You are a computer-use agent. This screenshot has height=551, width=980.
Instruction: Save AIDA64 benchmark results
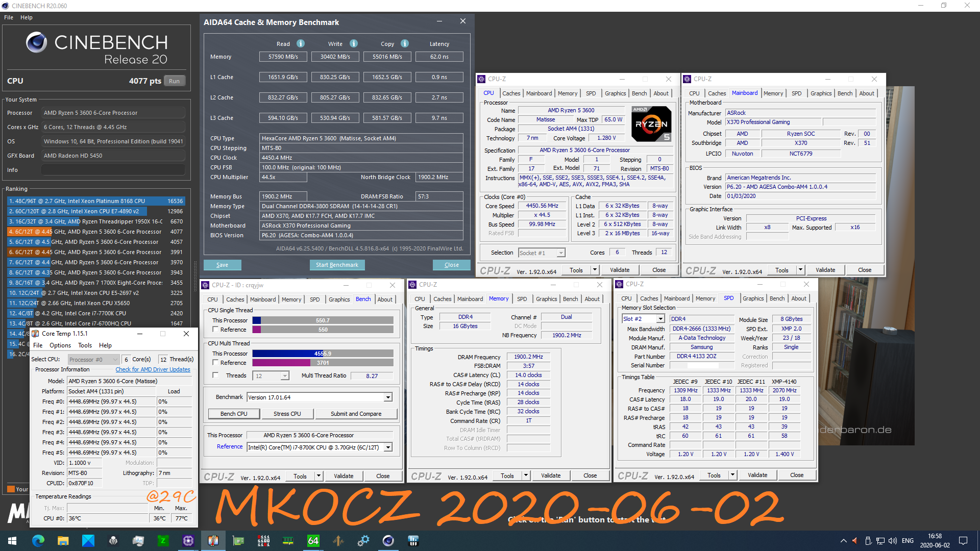tap(222, 265)
